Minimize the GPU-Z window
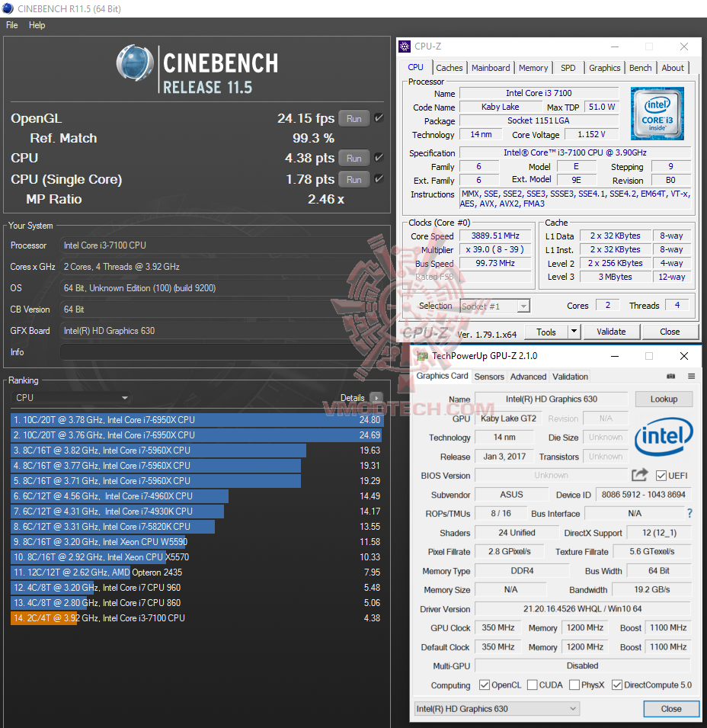707x728 pixels. click(x=615, y=356)
